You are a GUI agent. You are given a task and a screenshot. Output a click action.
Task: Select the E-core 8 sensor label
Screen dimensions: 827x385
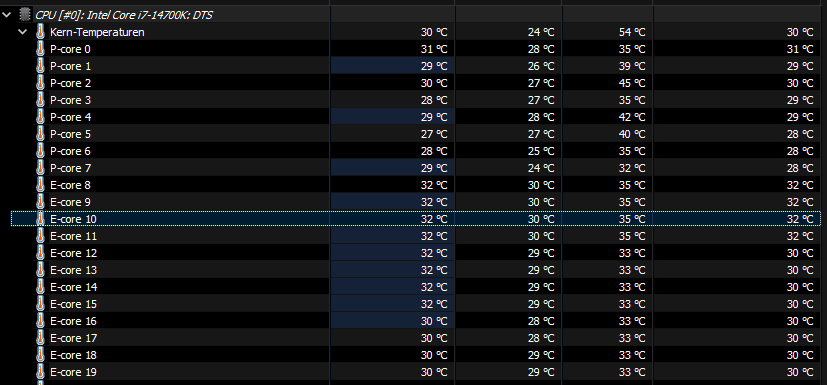pos(70,185)
